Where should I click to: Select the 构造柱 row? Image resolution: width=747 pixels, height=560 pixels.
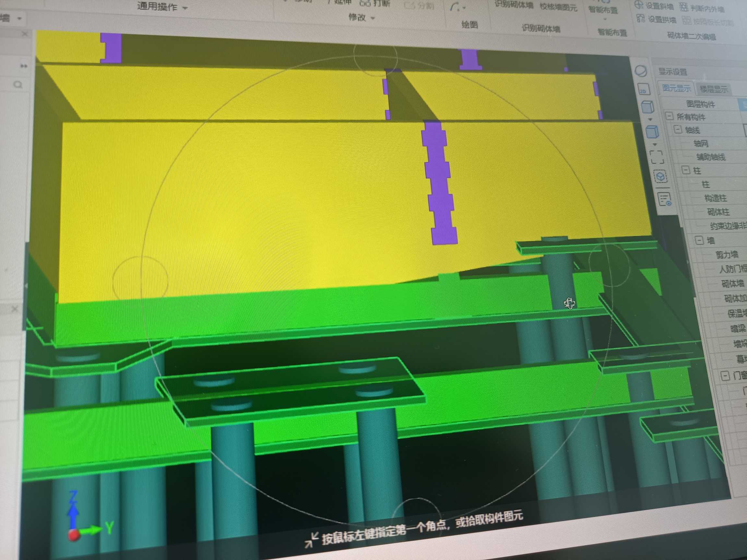[x=715, y=198]
